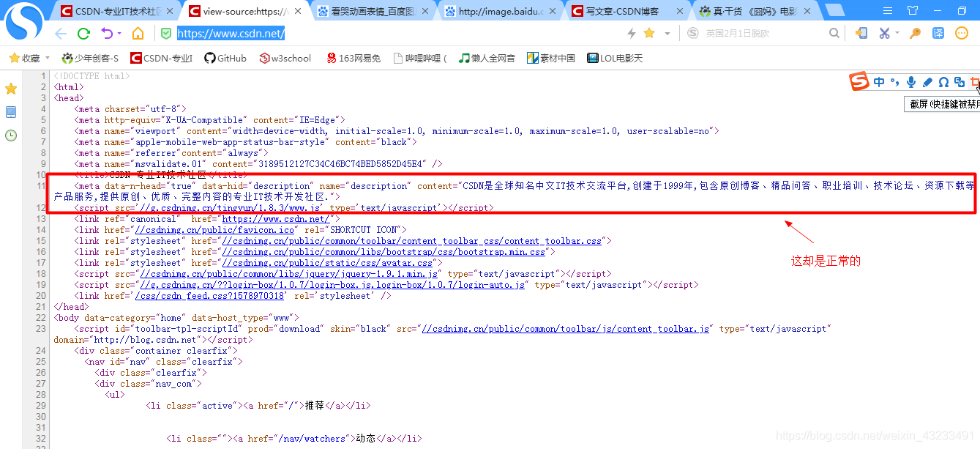This screenshot has width=980, height=449.
Task: Expand the arrow next to 收藏
Action: point(48,58)
